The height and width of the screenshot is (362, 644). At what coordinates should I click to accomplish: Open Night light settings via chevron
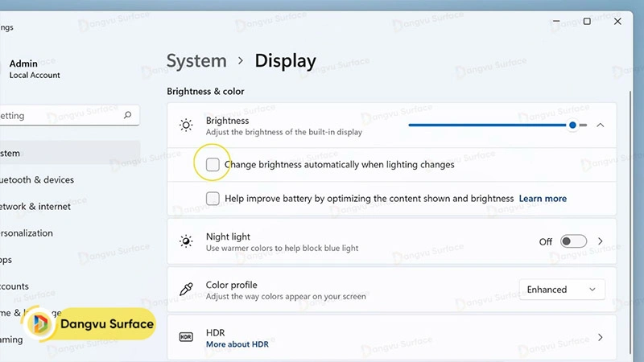point(600,241)
